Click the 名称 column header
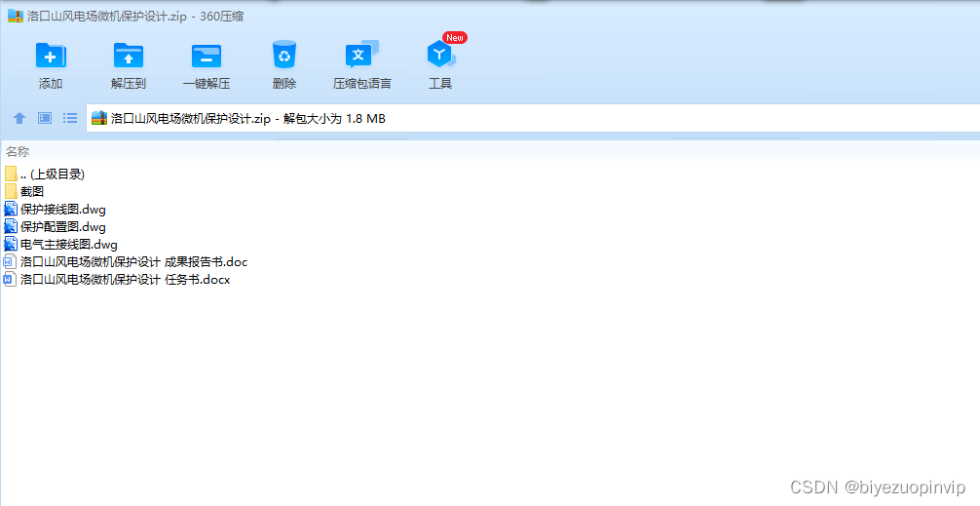The height and width of the screenshot is (506, 980). click(x=18, y=151)
